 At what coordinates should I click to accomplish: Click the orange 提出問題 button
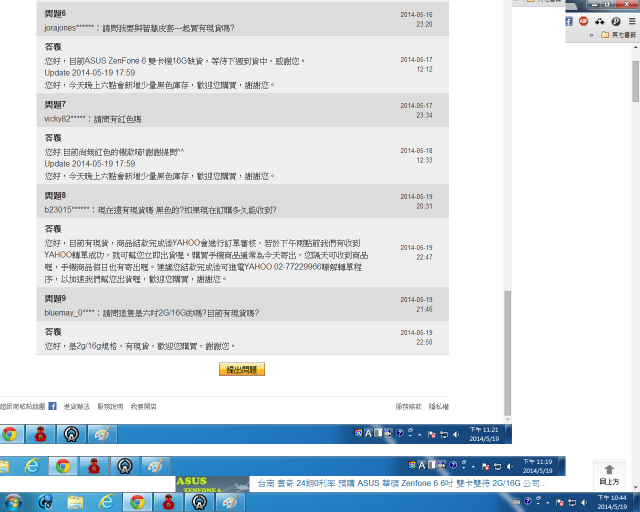point(242,369)
